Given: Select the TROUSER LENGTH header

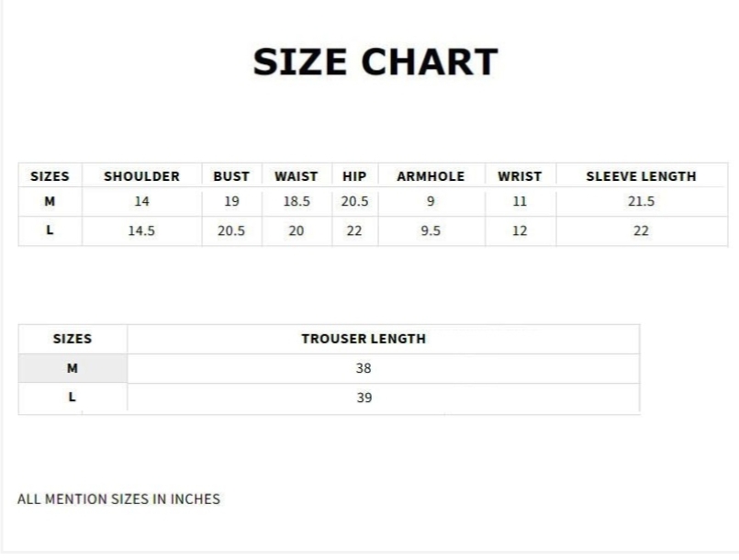Looking at the screenshot, I should coord(364,339).
